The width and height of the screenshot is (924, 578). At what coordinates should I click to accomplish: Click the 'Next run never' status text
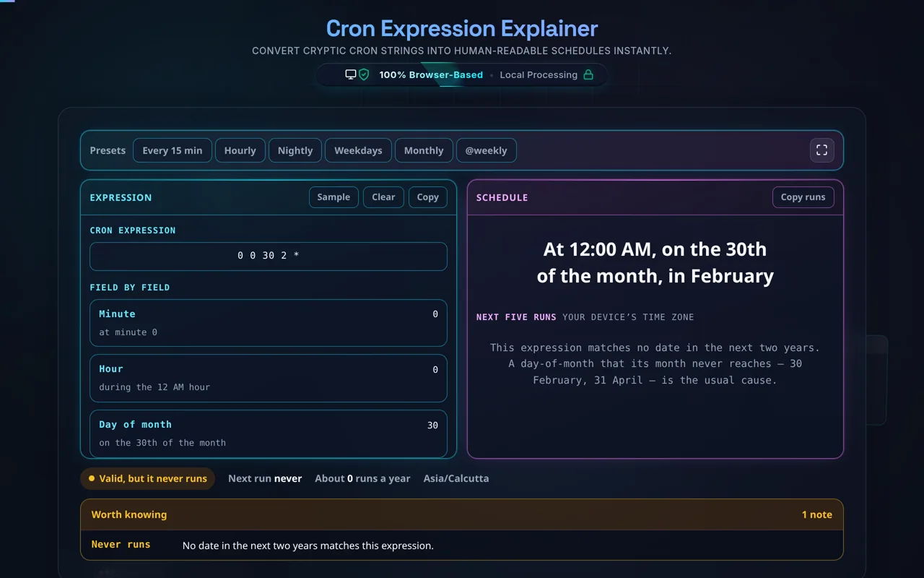[x=265, y=478]
